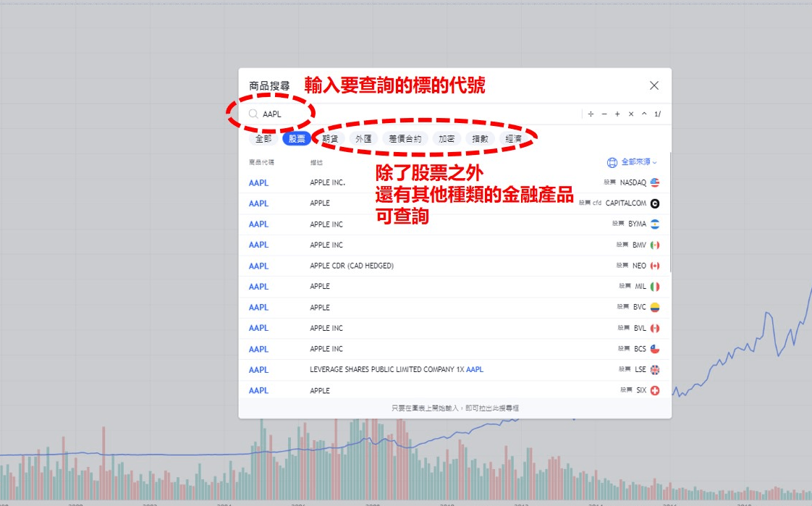Click the results list scrollbar
This screenshot has height=506, width=812.
point(670,212)
